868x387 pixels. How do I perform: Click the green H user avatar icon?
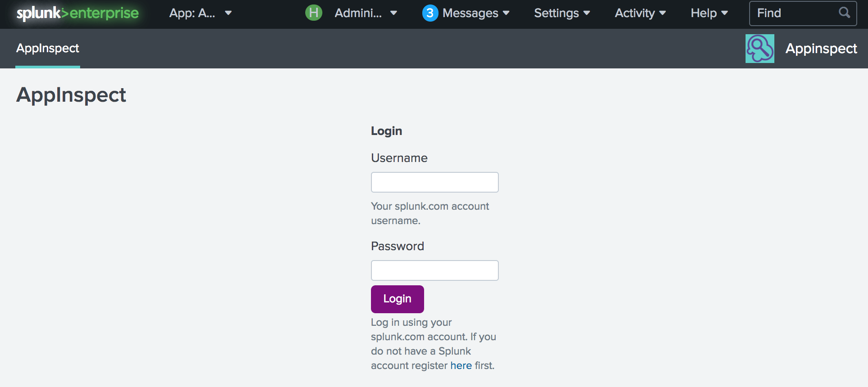(314, 13)
